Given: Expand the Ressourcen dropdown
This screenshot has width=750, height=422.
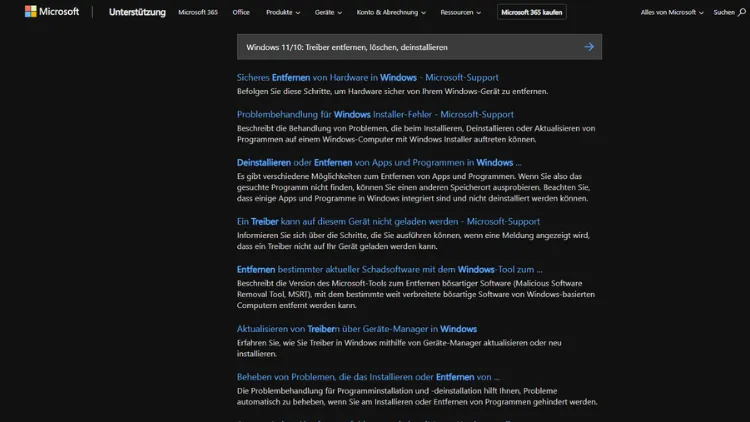Looking at the screenshot, I should pos(460,12).
